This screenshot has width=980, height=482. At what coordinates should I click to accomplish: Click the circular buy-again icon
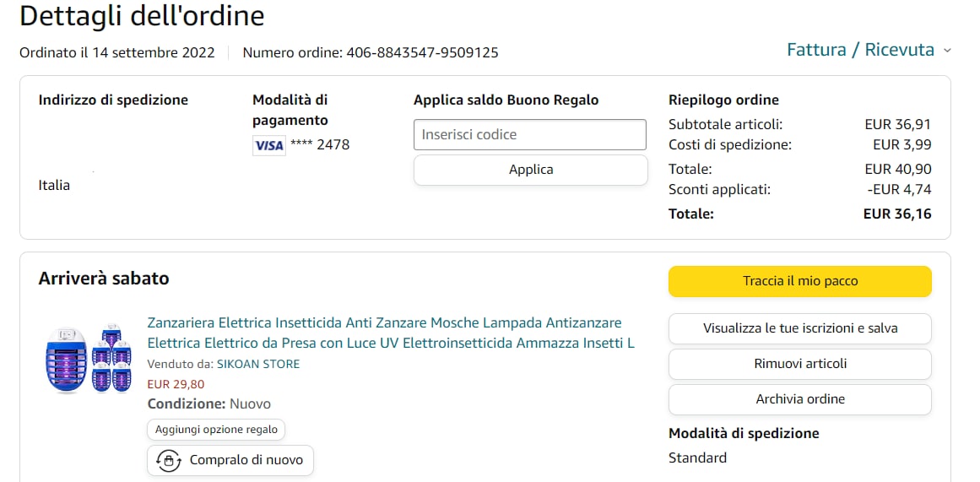point(169,460)
